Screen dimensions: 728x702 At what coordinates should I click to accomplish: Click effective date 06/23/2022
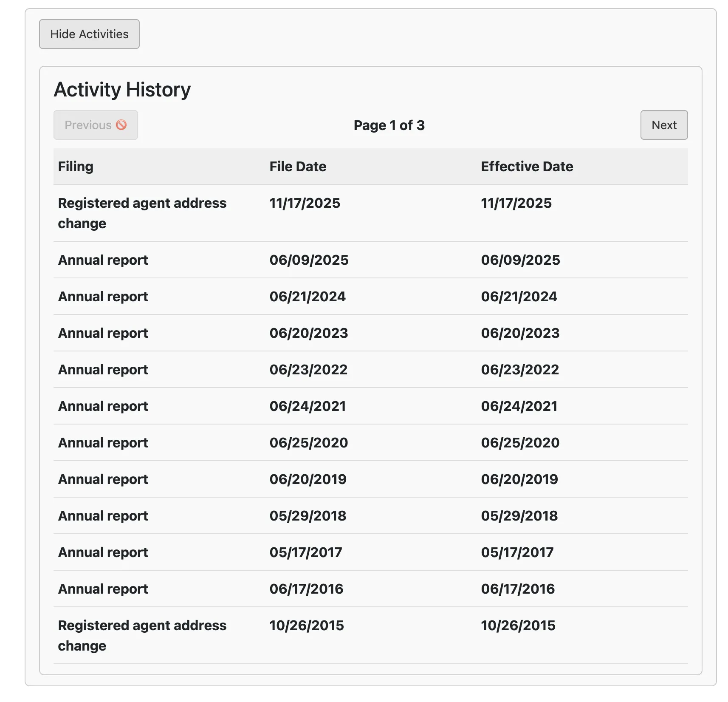tap(520, 370)
